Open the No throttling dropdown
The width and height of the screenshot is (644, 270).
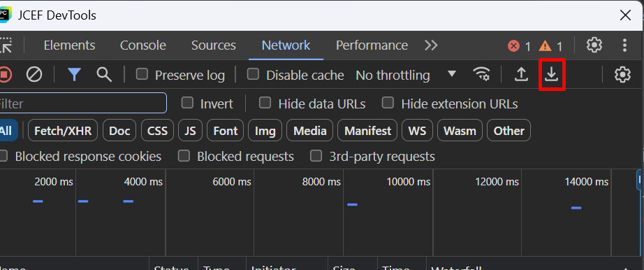pyautogui.click(x=406, y=75)
